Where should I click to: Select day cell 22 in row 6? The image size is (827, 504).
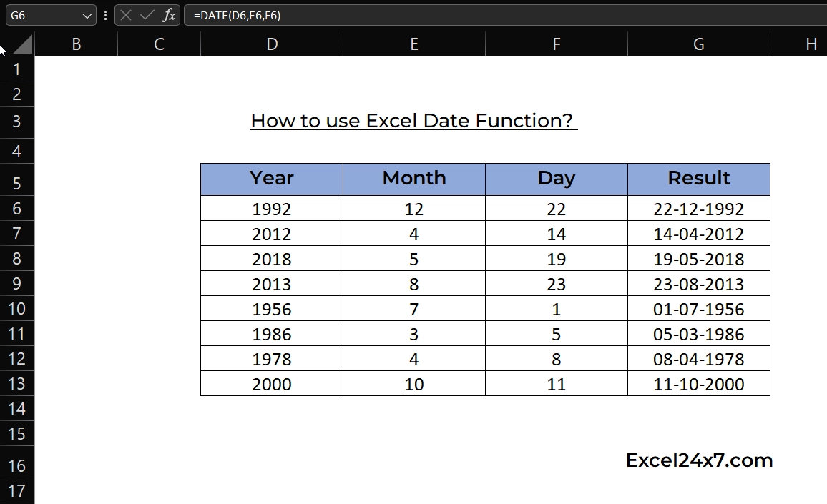557,208
